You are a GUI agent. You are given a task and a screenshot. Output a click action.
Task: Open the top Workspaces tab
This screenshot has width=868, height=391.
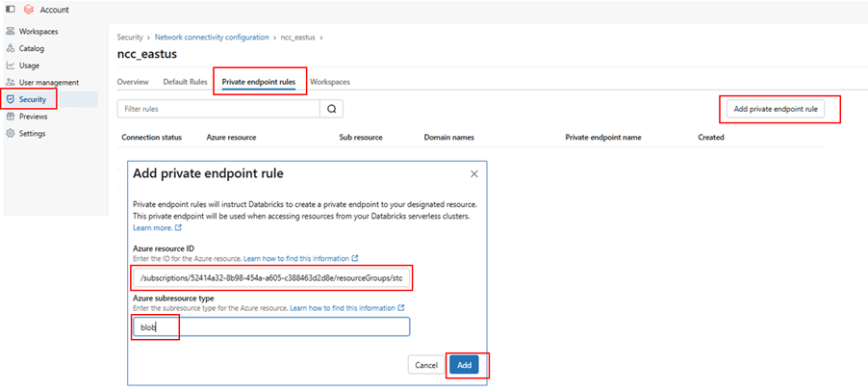point(330,82)
